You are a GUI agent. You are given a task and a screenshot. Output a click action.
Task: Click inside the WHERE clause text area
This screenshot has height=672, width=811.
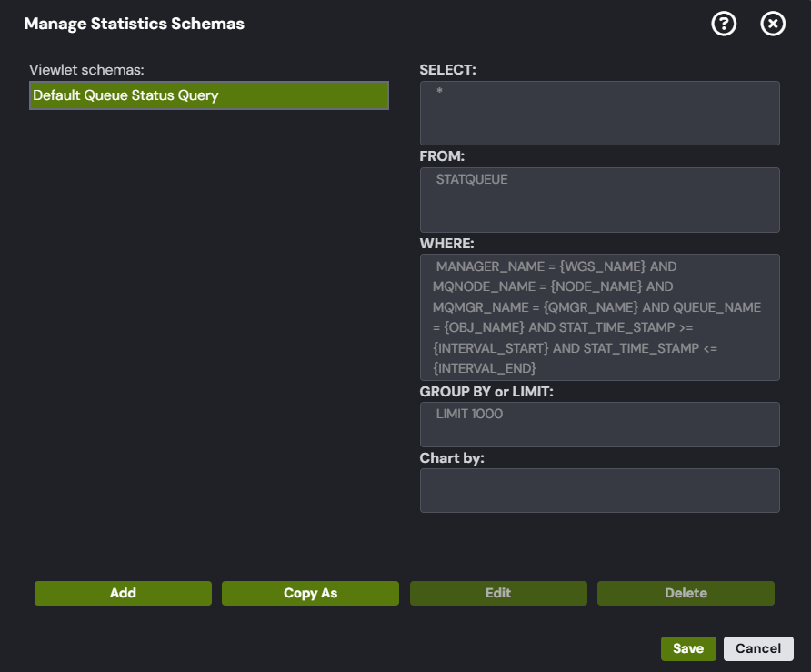599,317
